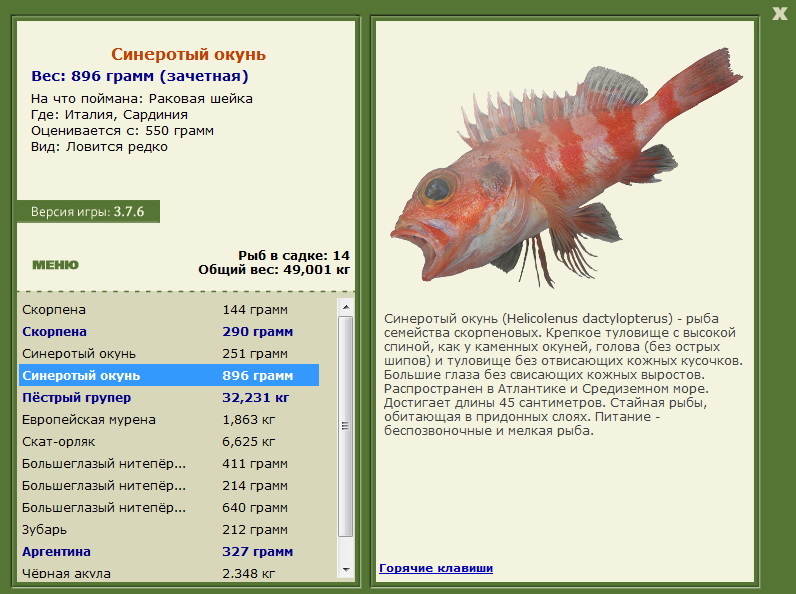Select Пёстрый групер 32,231 кг row
796x594 pixels.
169,398
